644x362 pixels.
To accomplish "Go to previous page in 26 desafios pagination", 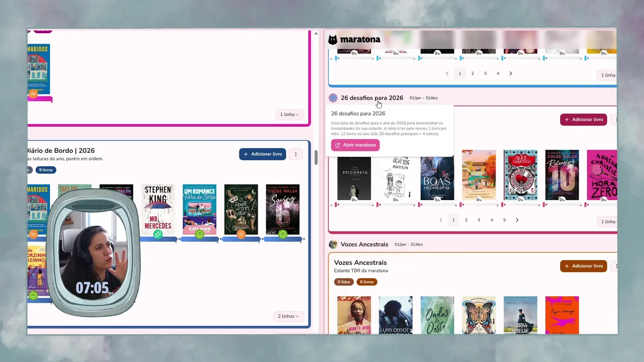I will coord(441,220).
